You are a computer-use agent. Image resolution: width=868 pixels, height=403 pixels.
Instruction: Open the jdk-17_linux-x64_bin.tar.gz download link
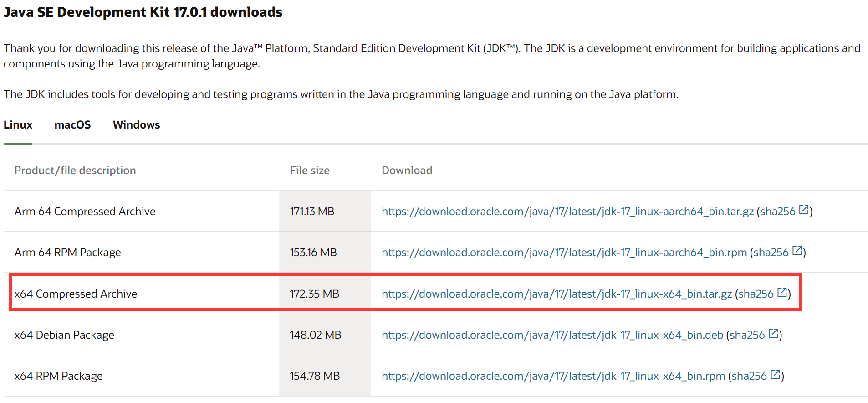click(x=557, y=294)
